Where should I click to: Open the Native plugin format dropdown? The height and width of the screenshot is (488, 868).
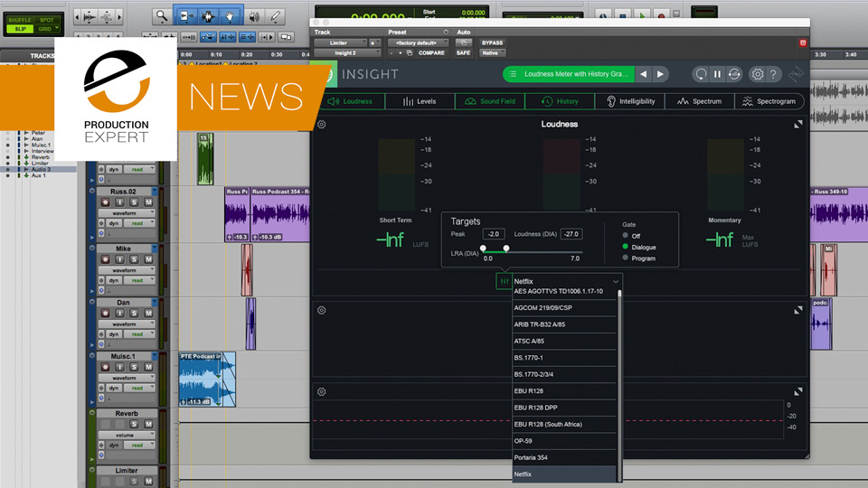(493, 53)
